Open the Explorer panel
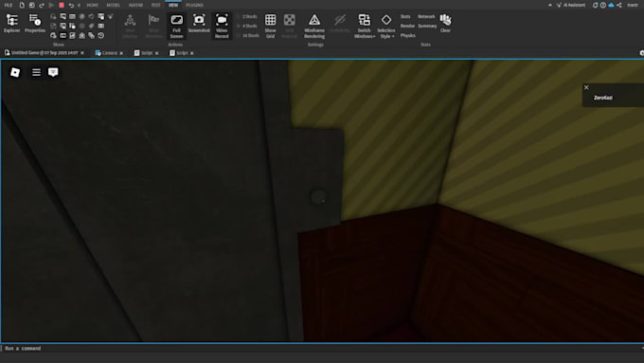 click(x=12, y=24)
